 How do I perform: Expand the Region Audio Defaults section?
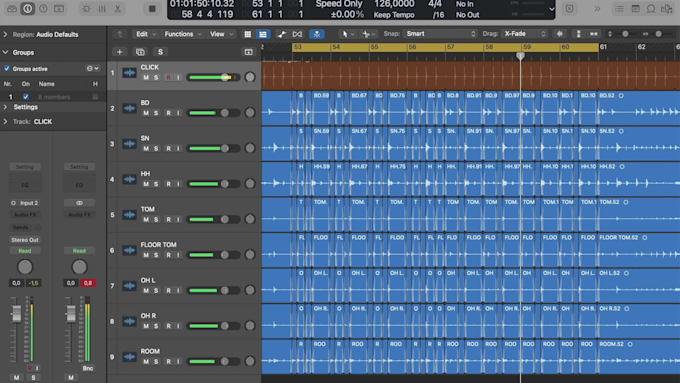[5, 34]
